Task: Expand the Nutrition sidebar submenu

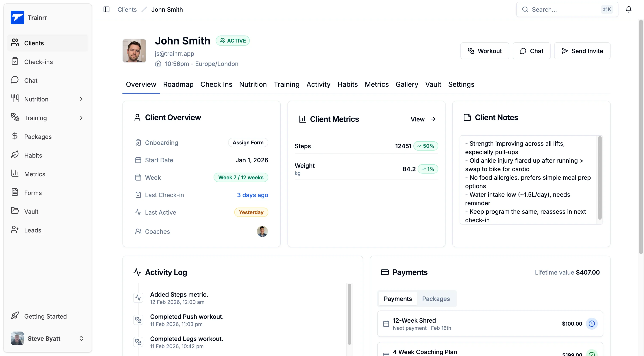Action: pyautogui.click(x=81, y=99)
